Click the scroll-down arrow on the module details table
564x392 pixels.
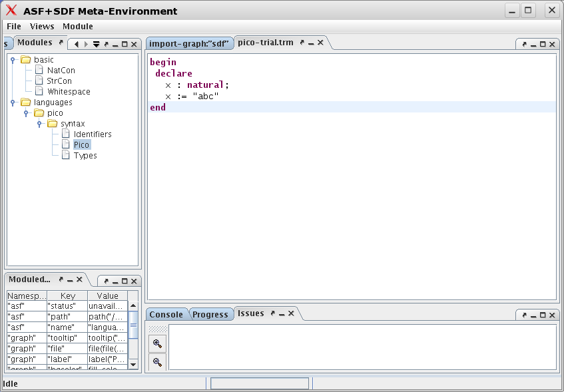133,364
